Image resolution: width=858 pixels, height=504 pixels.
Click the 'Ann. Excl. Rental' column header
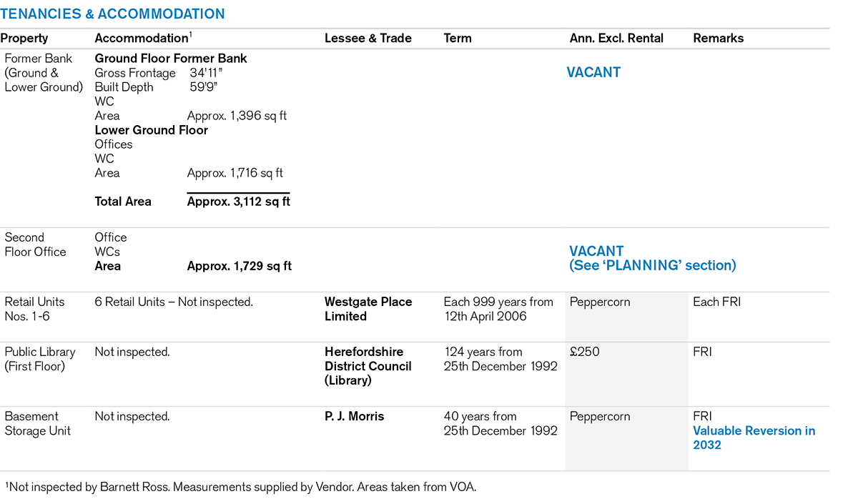pos(616,39)
